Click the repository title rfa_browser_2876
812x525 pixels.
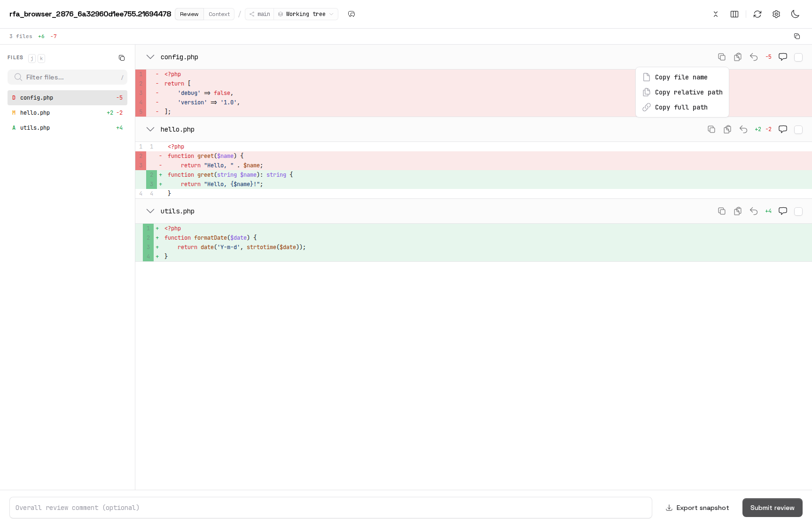click(90, 14)
